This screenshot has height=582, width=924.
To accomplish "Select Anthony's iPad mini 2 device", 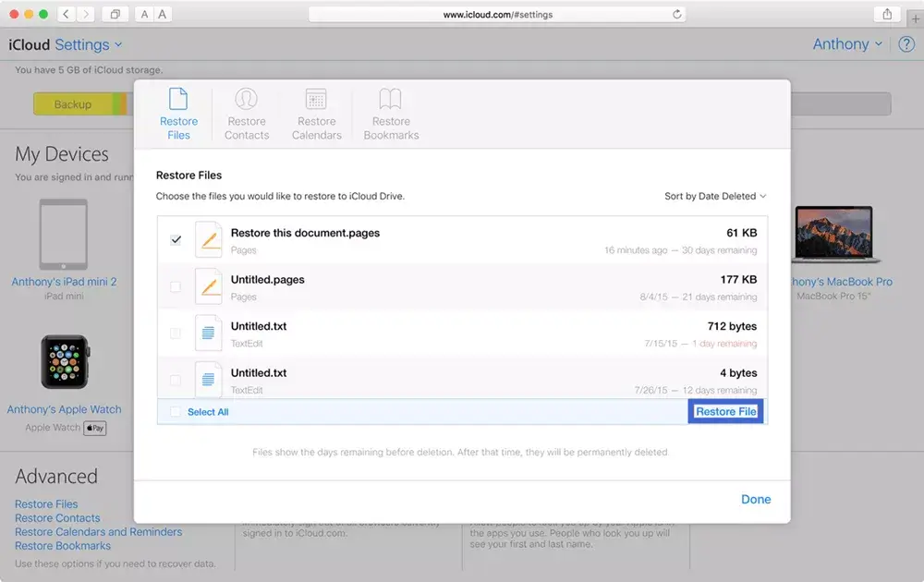I will click(64, 235).
